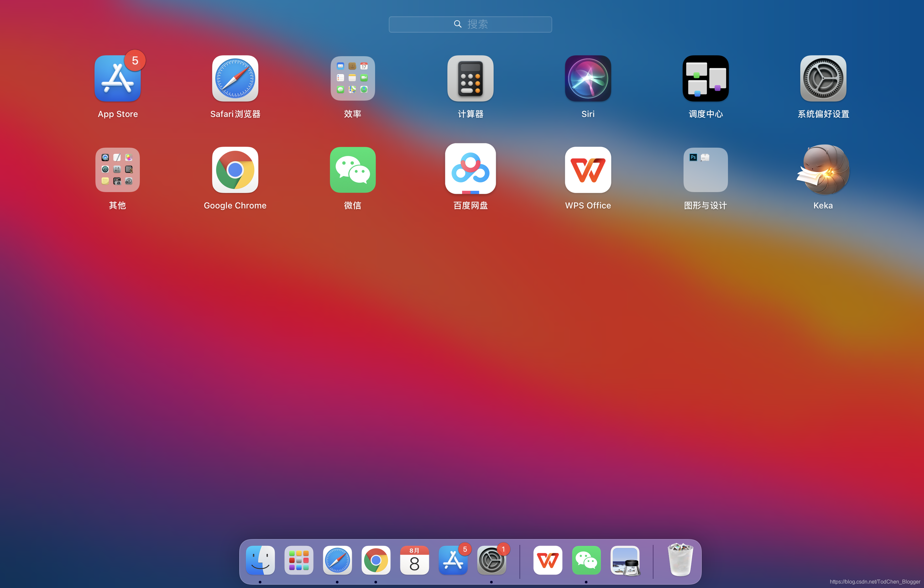Open WPS Office from Launchpad grid
The image size is (924, 588).
click(x=587, y=170)
